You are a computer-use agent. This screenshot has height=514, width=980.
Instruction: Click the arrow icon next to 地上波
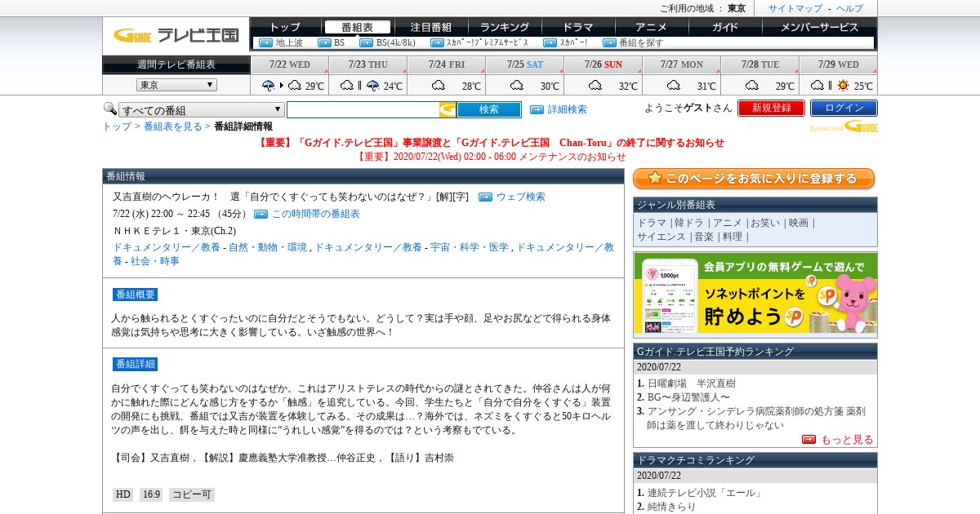pos(265,42)
